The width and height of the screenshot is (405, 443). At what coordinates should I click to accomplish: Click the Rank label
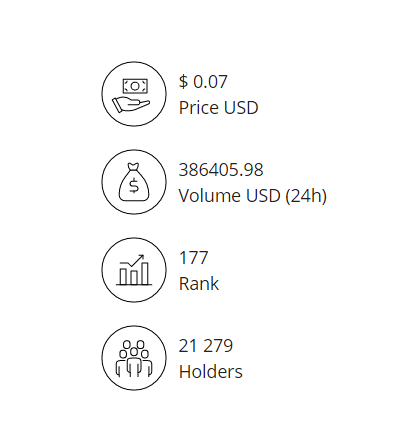coord(199,284)
